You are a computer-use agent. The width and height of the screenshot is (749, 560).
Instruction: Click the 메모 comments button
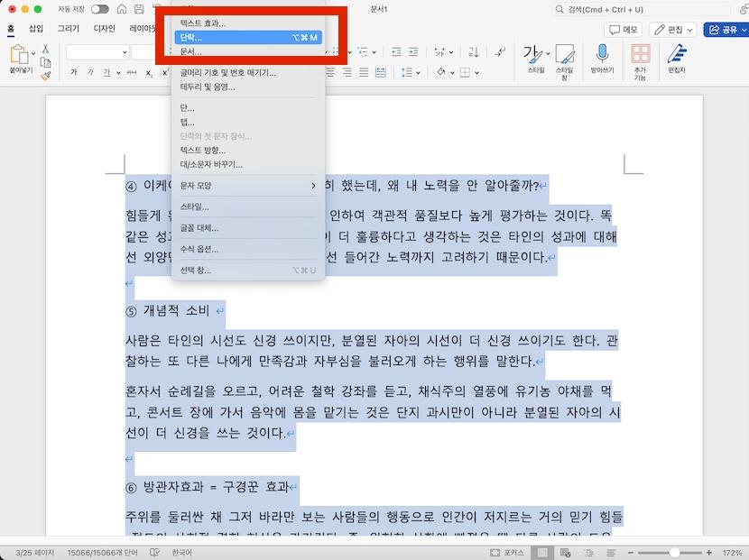624,30
